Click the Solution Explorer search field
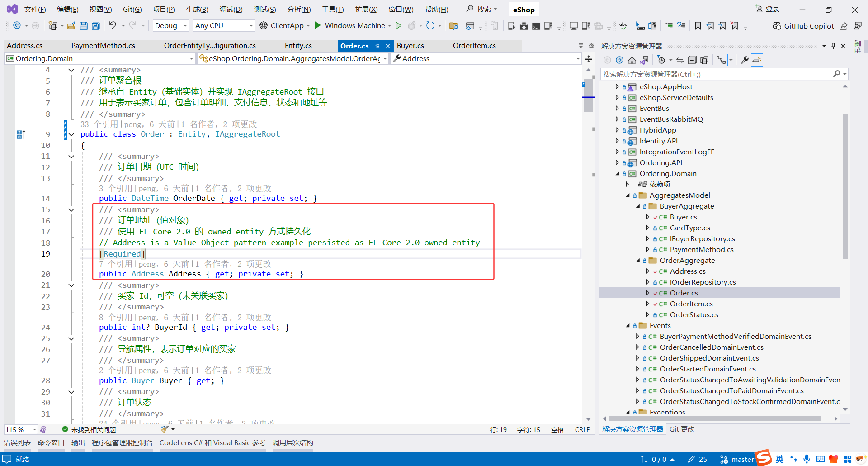868x466 pixels. click(x=724, y=74)
